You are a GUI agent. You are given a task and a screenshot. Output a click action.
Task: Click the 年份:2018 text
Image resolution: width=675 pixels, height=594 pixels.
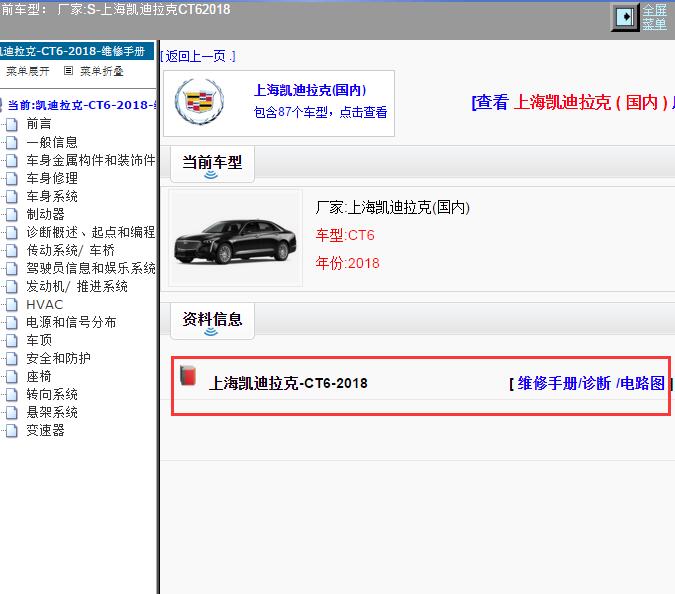[347, 263]
